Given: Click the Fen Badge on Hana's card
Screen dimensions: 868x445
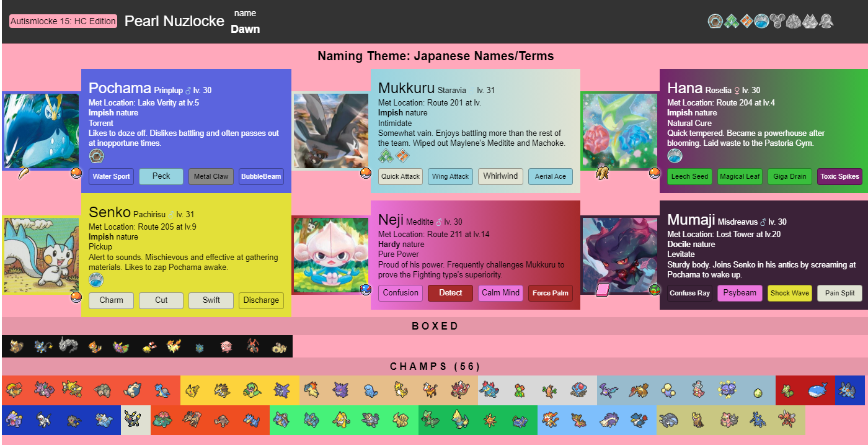Looking at the screenshot, I should coord(675,156).
